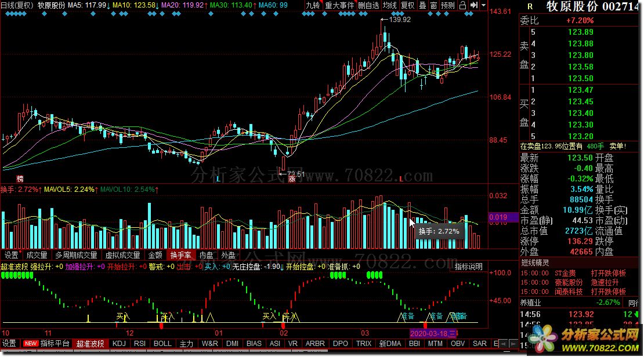The height and width of the screenshot is (357, 644).
Task: Select the ARBR indicator tab
Action: pyautogui.click(x=315, y=344)
